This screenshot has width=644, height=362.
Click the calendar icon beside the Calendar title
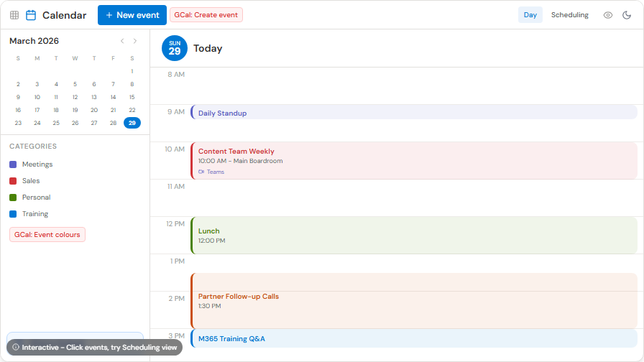(31, 15)
